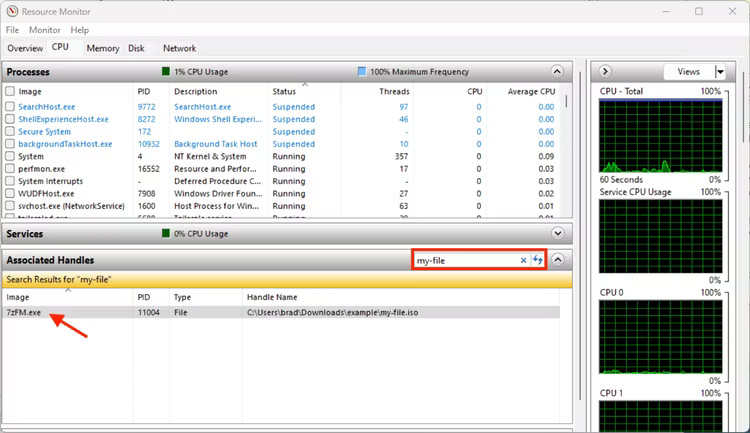Screen dimensions: 750x433
Task: Open the Monitor menu
Action: [44, 30]
